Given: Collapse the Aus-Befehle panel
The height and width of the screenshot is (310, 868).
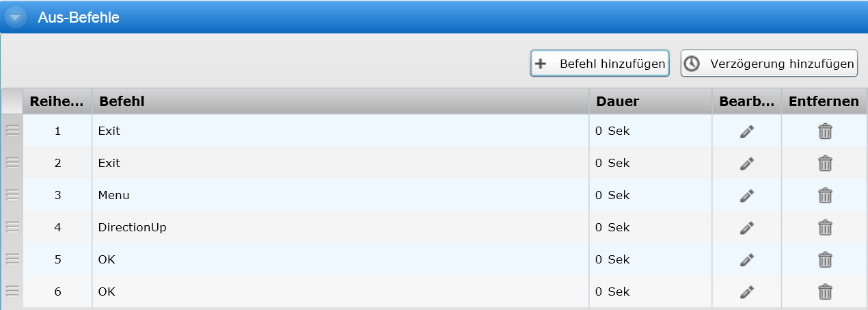Looking at the screenshot, I should pyautogui.click(x=15, y=17).
